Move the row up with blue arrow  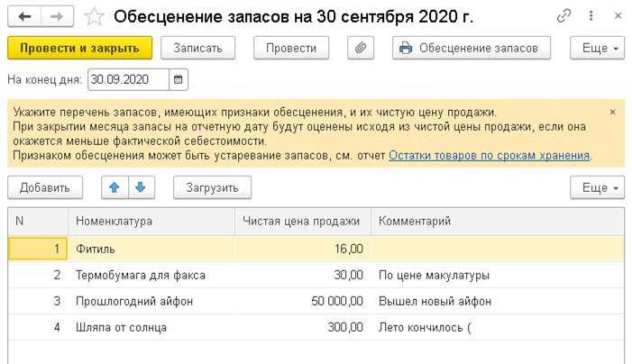tap(114, 187)
